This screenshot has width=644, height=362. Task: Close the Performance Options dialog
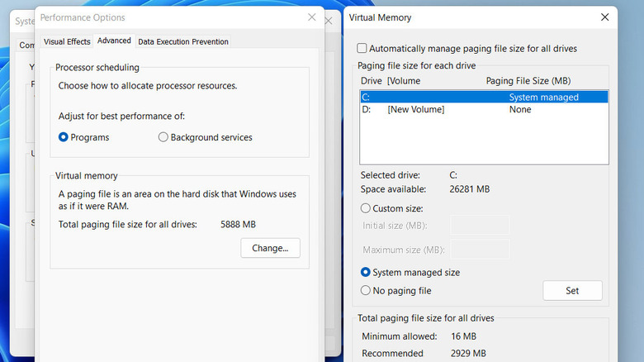pyautogui.click(x=311, y=17)
